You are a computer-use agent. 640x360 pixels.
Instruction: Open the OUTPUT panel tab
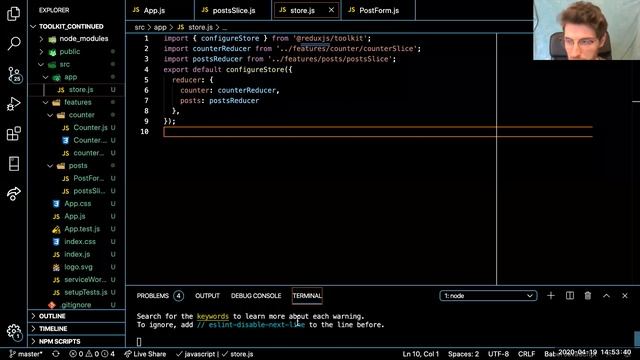point(207,296)
